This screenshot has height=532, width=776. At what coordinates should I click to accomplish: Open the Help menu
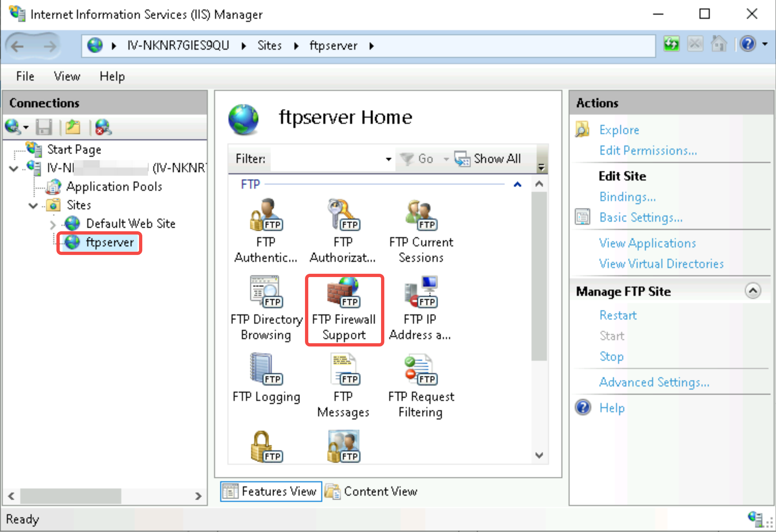(112, 76)
